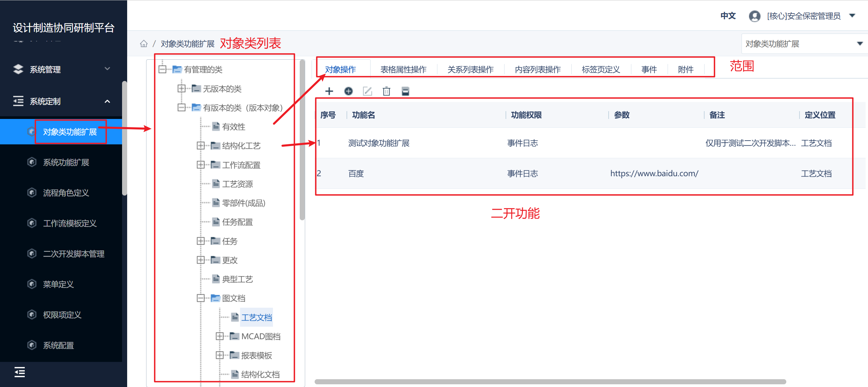The image size is (868, 387).
Task: Switch language via 中文 button
Action: pyautogui.click(x=728, y=16)
